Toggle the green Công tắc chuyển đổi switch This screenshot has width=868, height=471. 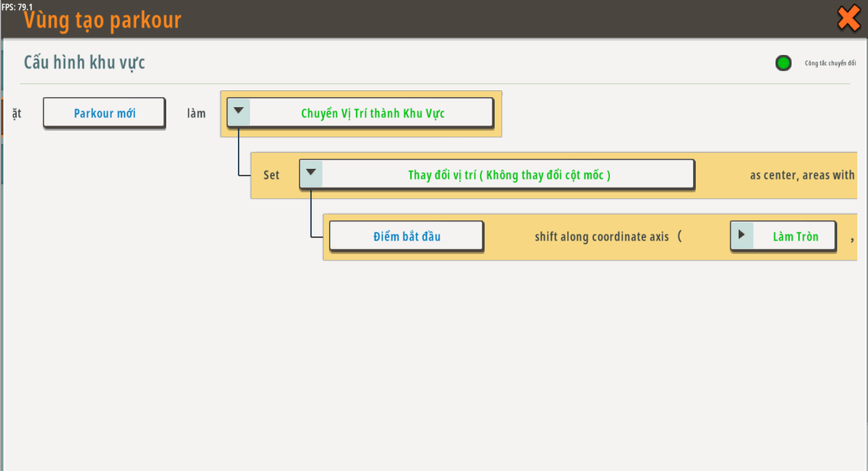[x=783, y=63]
